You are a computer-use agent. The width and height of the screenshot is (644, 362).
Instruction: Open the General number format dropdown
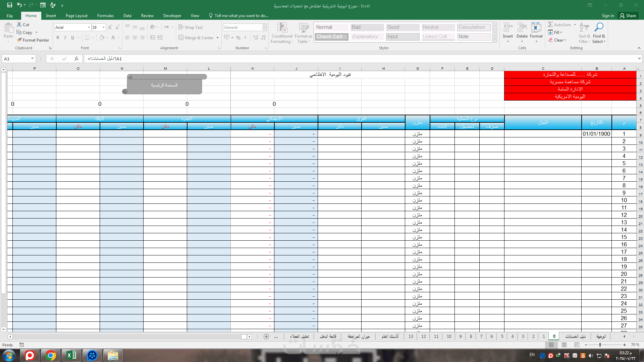point(264,27)
